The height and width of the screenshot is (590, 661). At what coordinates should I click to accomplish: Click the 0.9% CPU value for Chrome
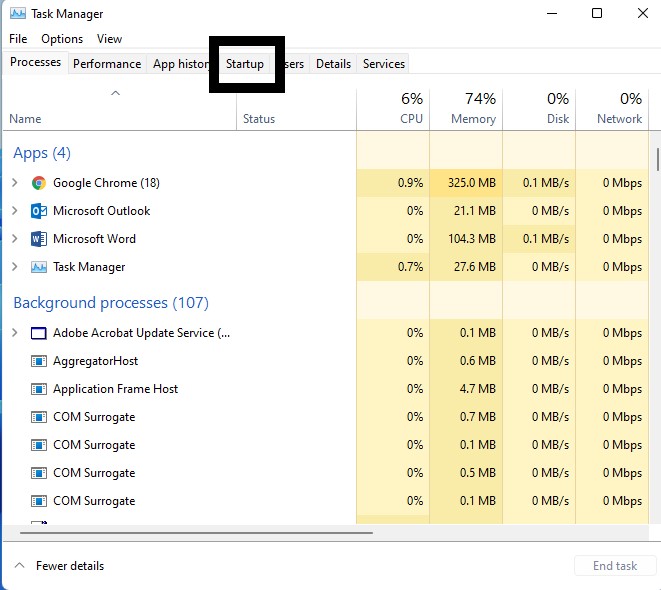click(410, 183)
